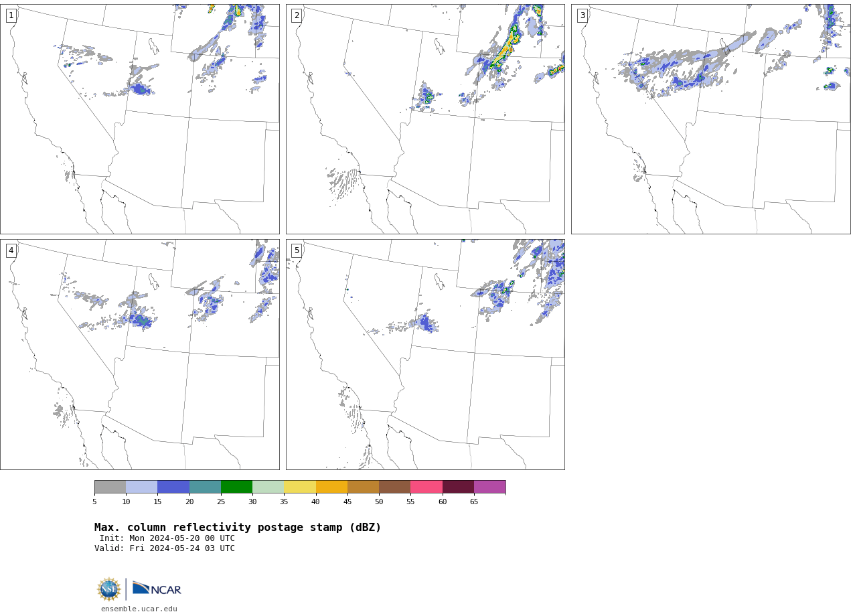Click the pink 55-60 dBZ swatch
The image size is (857, 616).
pyautogui.click(x=426, y=487)
